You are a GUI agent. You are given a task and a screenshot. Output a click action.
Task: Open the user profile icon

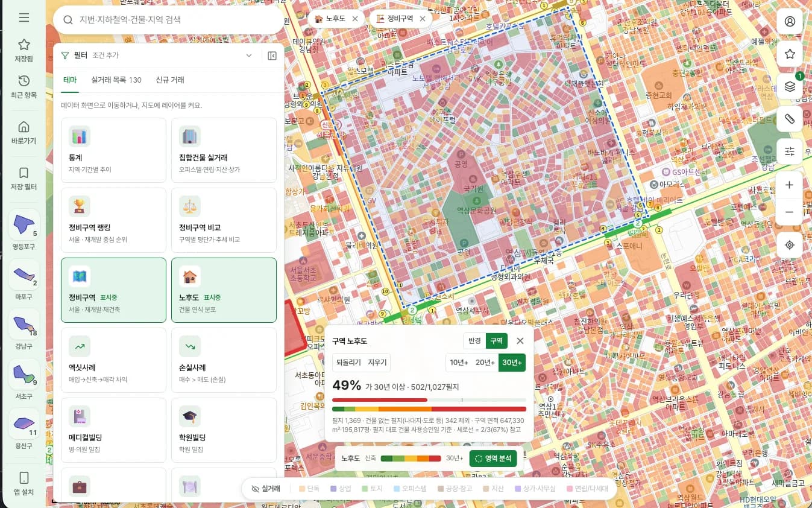click(790, 22)
